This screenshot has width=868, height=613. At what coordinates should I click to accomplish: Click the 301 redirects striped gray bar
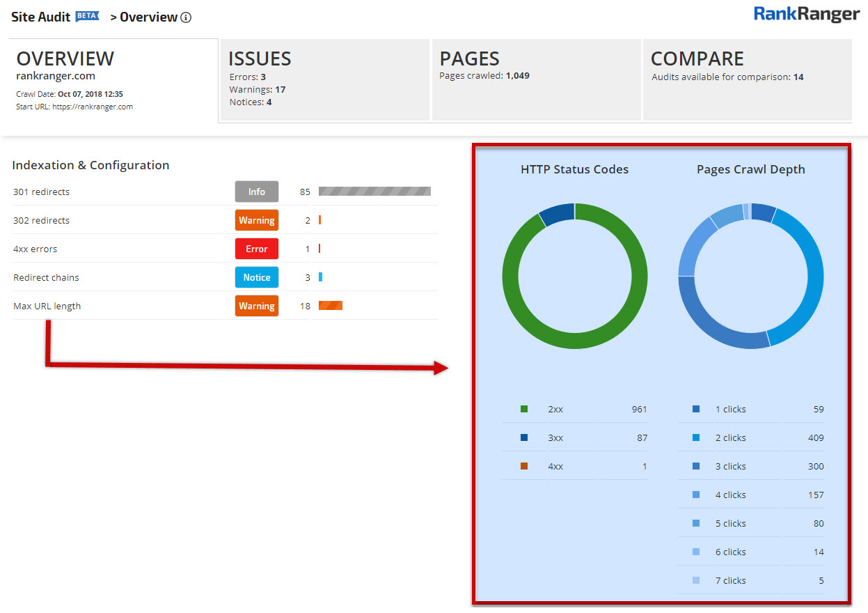click(x=374, y=192)
